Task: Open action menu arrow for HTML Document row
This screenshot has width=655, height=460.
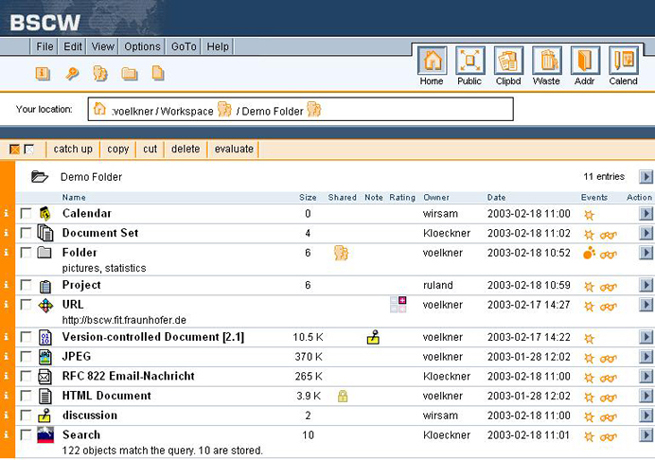Action: point(646,396)
